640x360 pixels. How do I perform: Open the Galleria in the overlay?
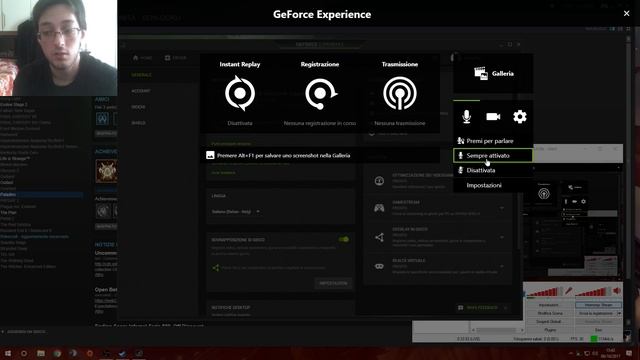[493, 73]
